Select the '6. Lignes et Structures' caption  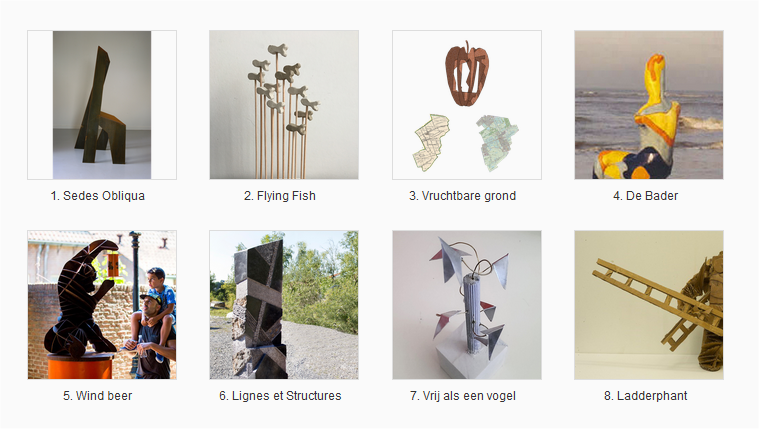(x=280, y=396)
